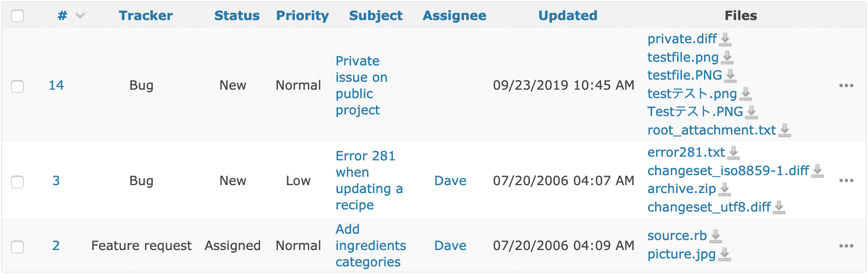Open the ellipsis menu for issue 3
Screen dimensions: 868x278
(846, 180)
